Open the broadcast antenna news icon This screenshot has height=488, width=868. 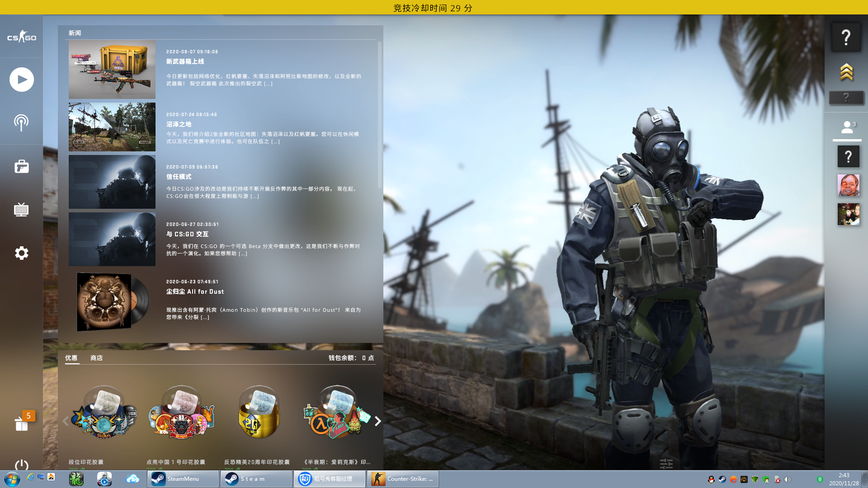[x=21, y=122]
